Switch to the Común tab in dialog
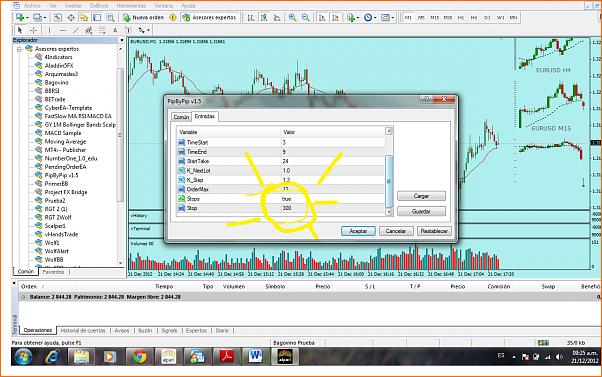 (181, 117)
